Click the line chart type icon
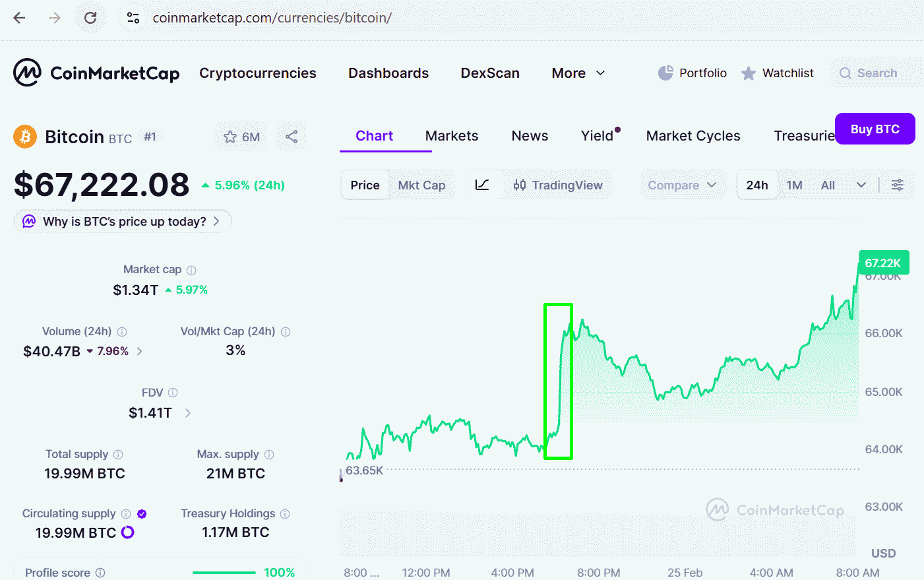 tap(482, 185)
